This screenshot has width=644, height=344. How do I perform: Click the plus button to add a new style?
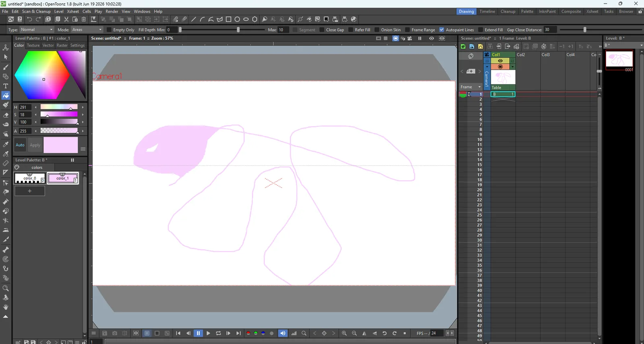tap(30, 191)
